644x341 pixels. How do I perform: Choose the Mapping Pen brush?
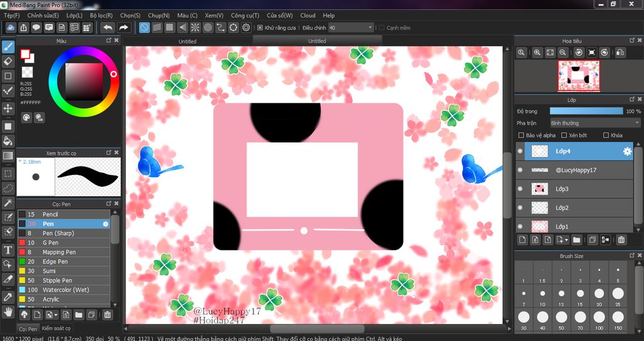(64, 252)
